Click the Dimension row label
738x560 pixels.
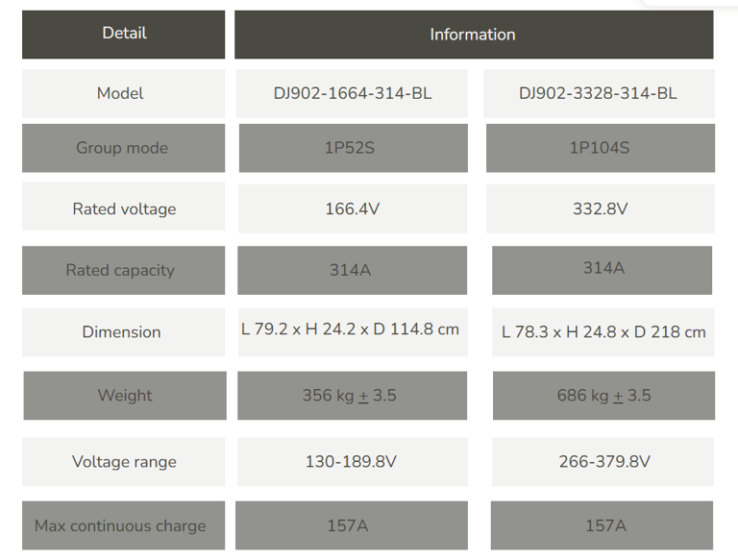tap(123, 332)
